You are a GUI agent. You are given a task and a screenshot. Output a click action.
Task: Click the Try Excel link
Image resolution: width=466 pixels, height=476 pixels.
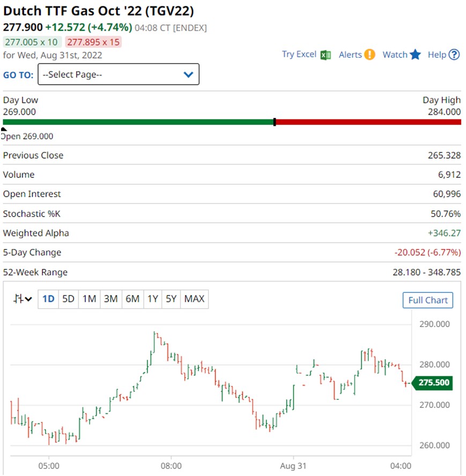pos(299,55)
